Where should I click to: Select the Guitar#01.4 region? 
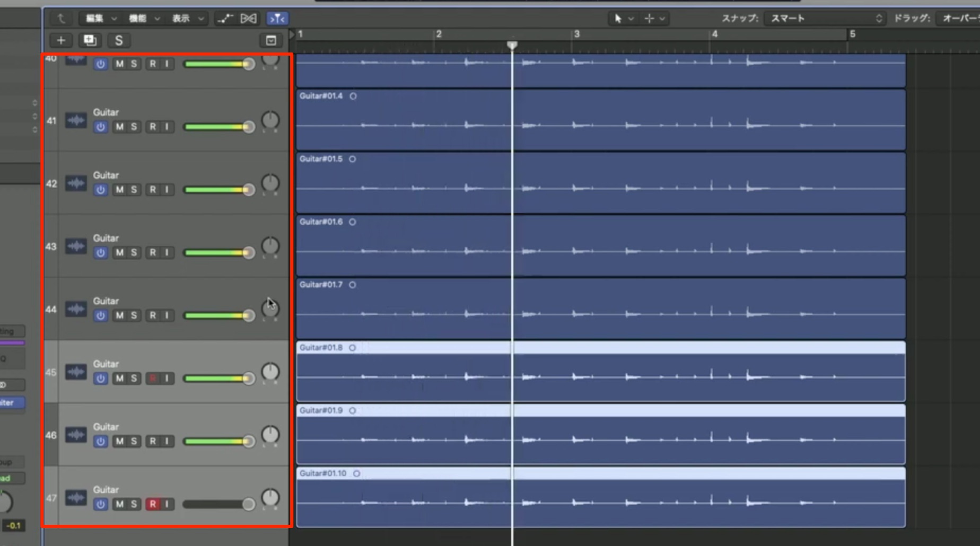coord(600,120)
